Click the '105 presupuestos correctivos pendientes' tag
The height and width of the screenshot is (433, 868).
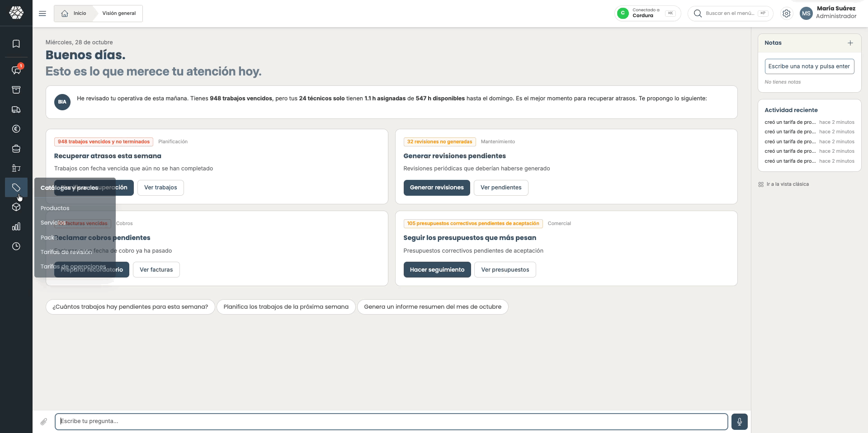pyautogui.click(x=473, y=224)
